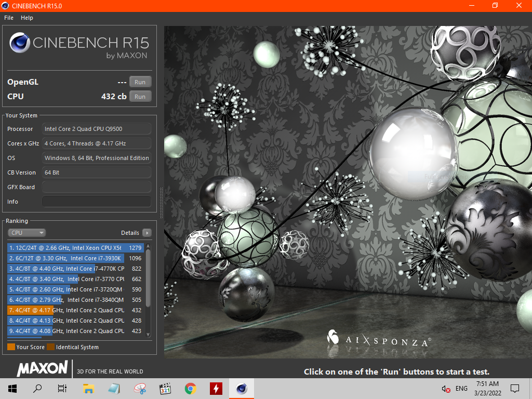Click the OS field showing Windows 8

pyautogui.click(x=97, y=158)
